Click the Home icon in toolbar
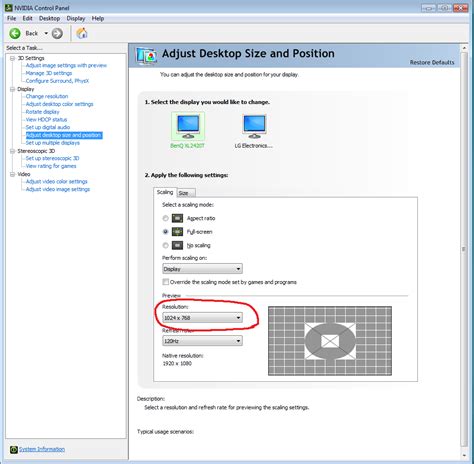Image resolution: width=474 pixels, height=464 pixels. (82, 33)
